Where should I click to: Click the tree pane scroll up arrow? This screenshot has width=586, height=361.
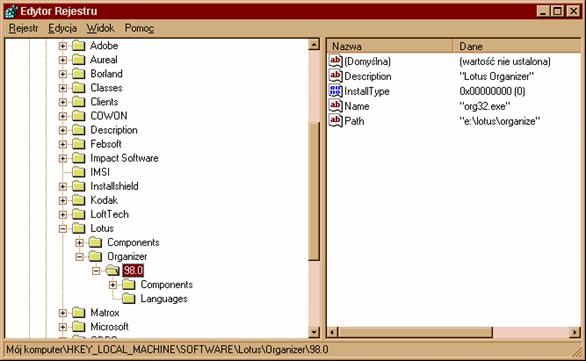[x=314, y=45]
